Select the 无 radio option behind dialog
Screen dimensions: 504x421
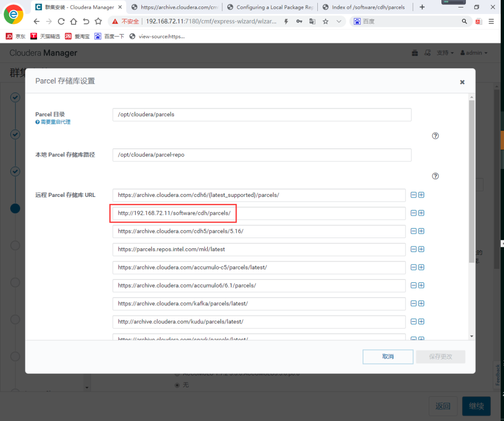pos(177,385)
